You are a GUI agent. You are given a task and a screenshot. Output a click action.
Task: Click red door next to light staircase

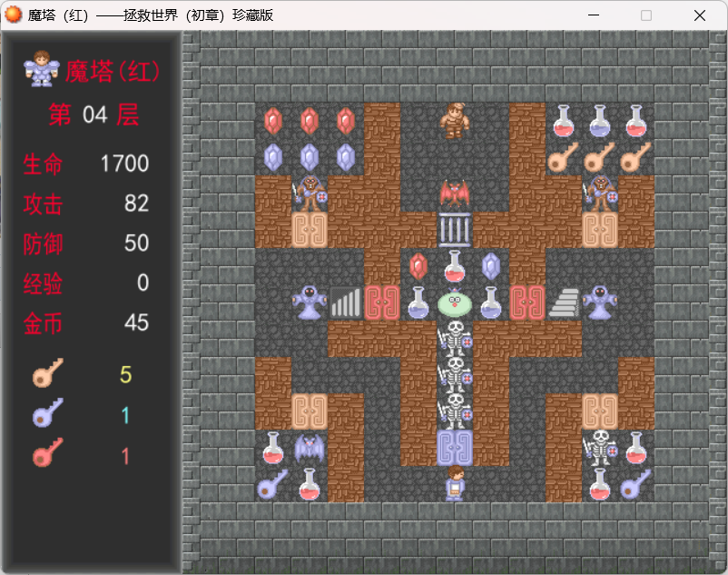[527, 302]
